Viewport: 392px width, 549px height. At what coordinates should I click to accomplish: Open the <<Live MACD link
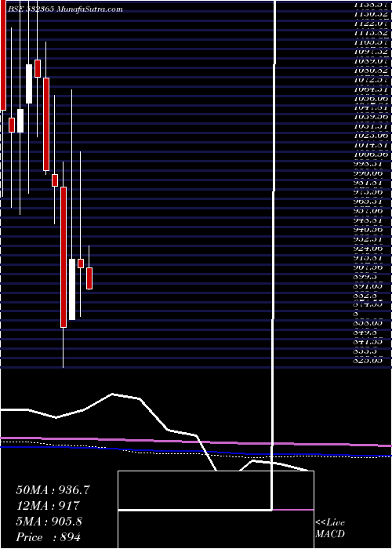click(x=330, y=529)
